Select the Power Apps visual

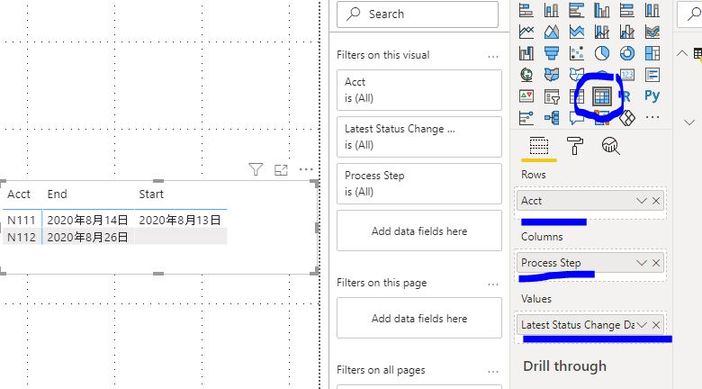click(627, 118)
